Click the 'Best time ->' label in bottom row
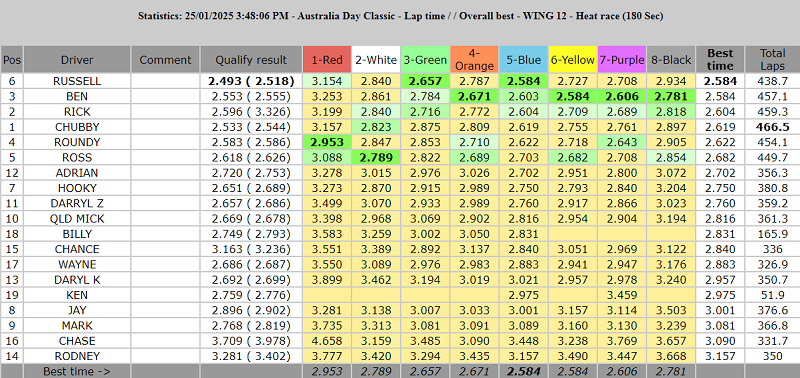The image size is (800, 378). (x=77, y=371)
